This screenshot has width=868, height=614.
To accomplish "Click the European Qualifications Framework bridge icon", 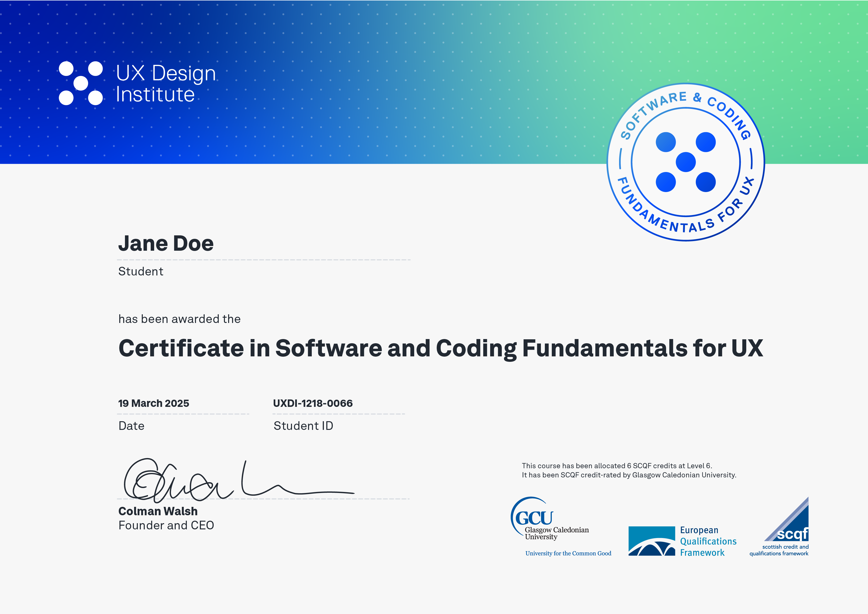I will (x=652, y=541).
